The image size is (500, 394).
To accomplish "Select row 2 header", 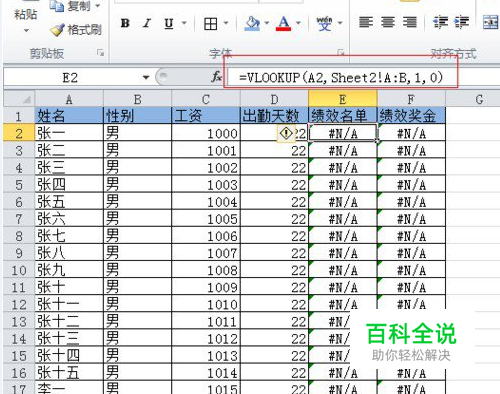I will click(19, 133).
